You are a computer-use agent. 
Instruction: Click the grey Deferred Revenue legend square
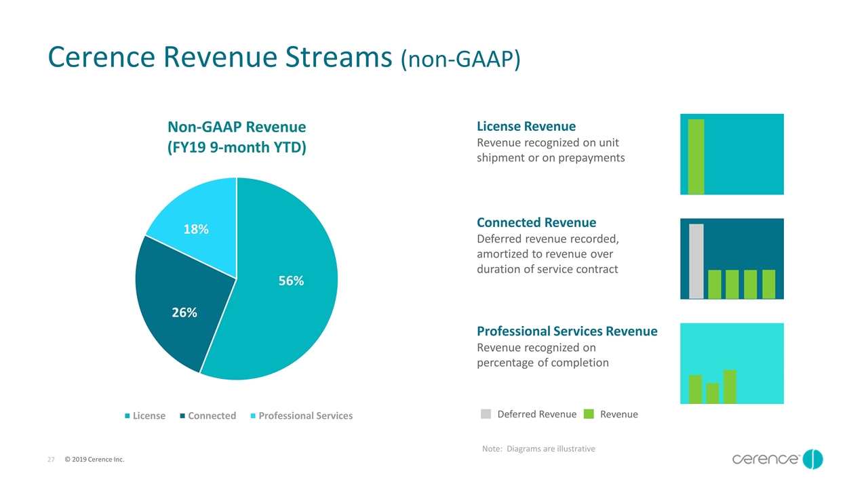[x=486, y=414]
